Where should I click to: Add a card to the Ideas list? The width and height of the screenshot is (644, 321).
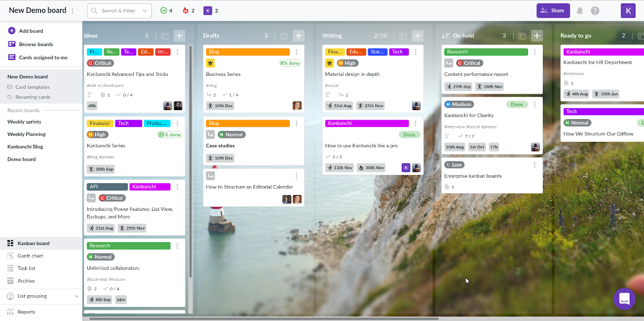(179, 36)
